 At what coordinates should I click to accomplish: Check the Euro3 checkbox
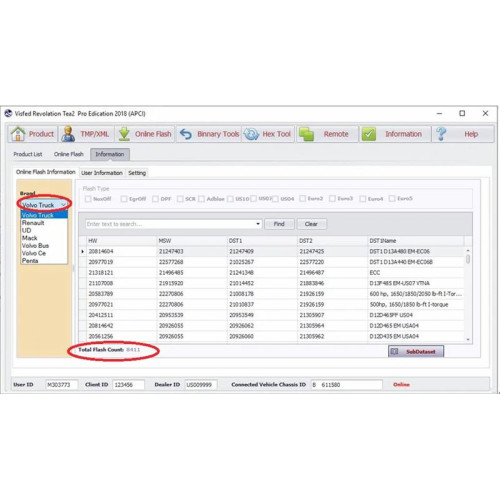click(332, 199)
